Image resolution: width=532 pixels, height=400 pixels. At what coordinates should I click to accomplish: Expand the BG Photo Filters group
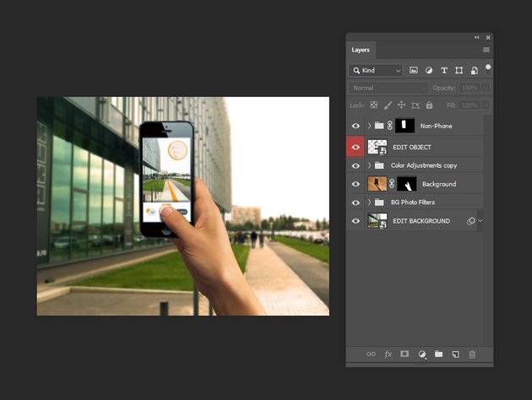point(370,202)
